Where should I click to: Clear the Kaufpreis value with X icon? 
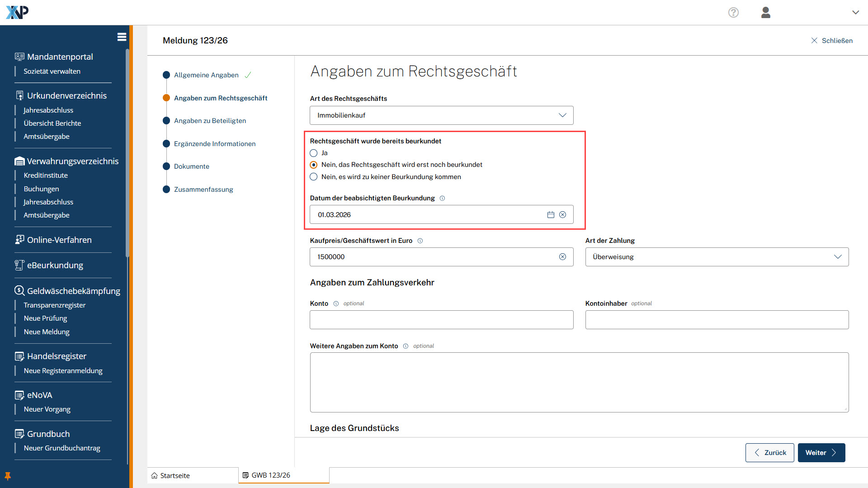click(x=562, y=257)
